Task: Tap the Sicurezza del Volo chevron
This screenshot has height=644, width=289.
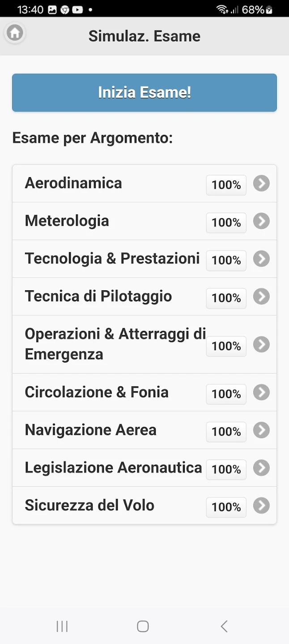Action: click(261, 505)
